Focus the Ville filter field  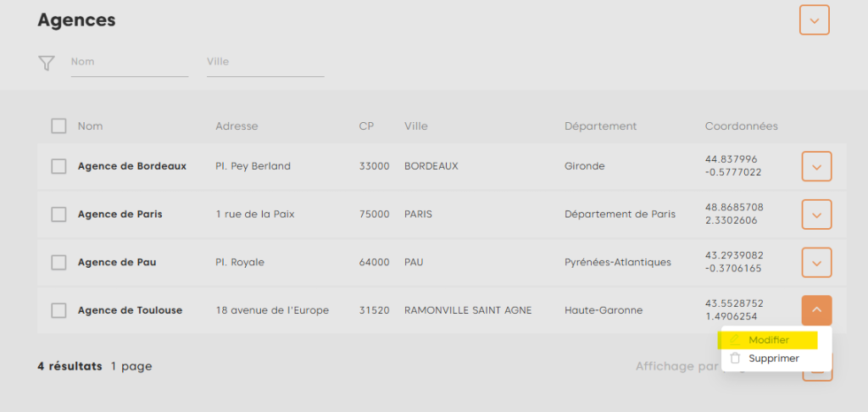click(x=264, y=63)
